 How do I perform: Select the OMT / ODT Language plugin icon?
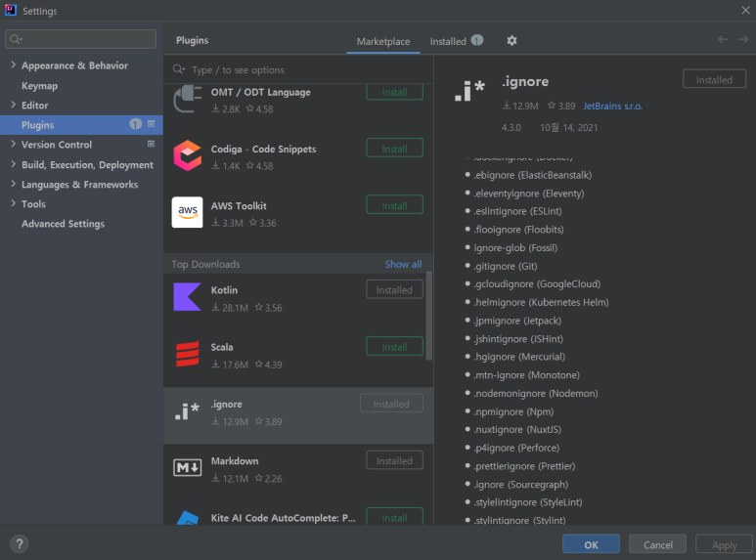point(187,99)
